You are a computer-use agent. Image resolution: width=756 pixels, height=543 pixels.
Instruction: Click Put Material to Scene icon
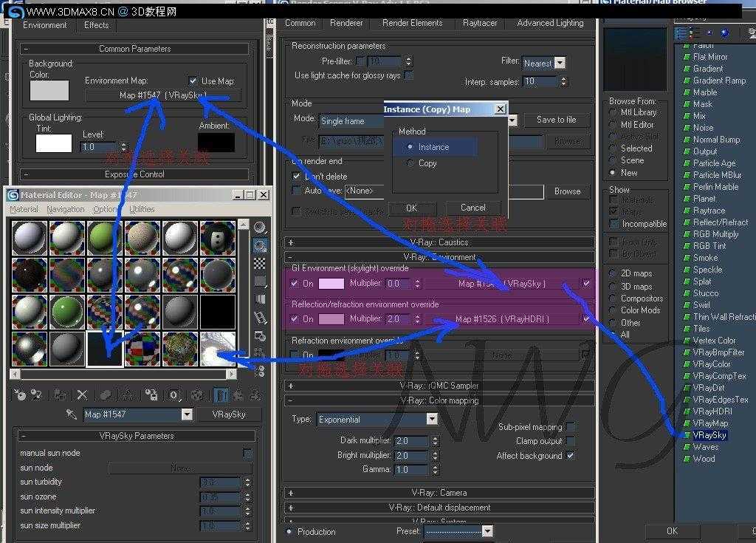37,395
